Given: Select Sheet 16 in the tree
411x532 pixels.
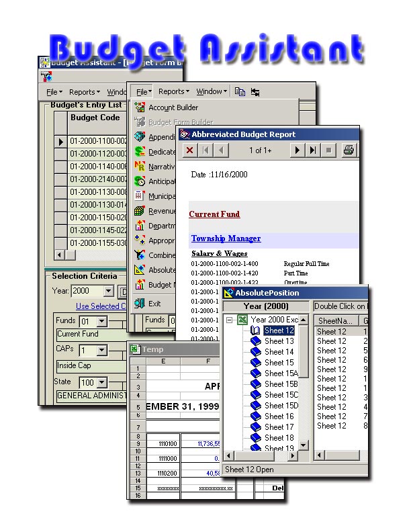Looking at the screenshot, I should pos(279,416).
